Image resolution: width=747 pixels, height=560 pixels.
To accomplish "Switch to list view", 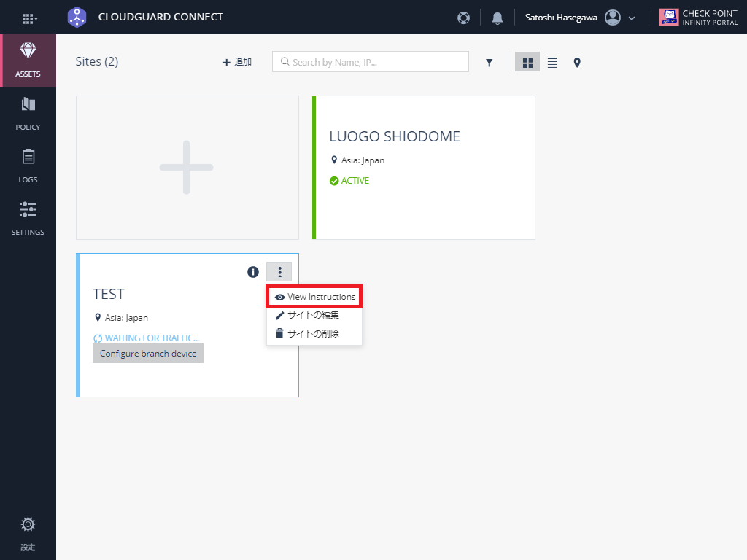I will tap(552, 63).
